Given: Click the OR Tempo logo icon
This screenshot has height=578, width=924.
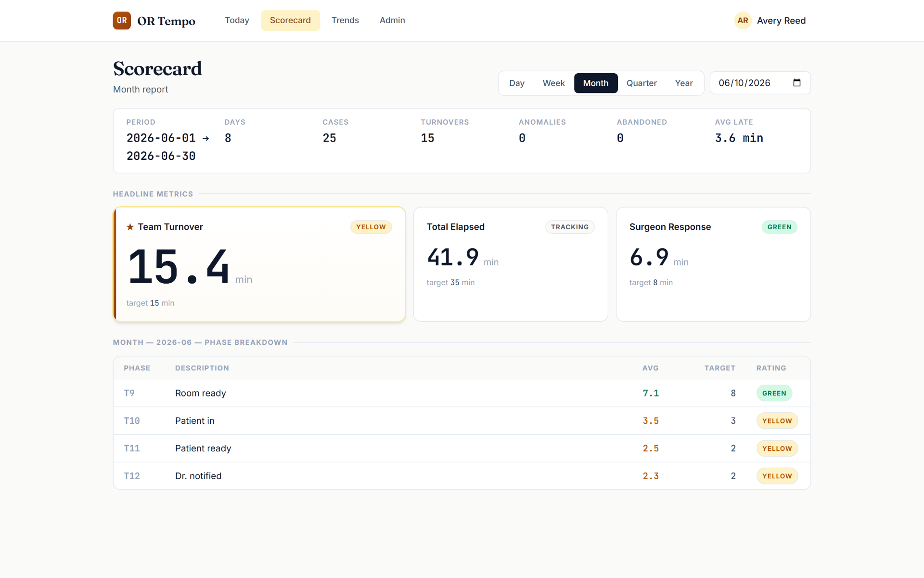Looking at the screenshot, I should (x=122, y=21).
